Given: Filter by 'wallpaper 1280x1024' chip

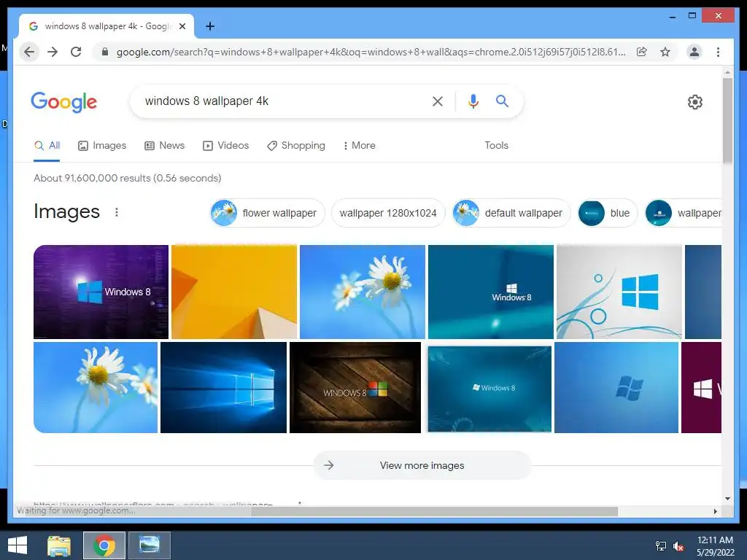Looking at the screenshot, I should pos(388,213).
